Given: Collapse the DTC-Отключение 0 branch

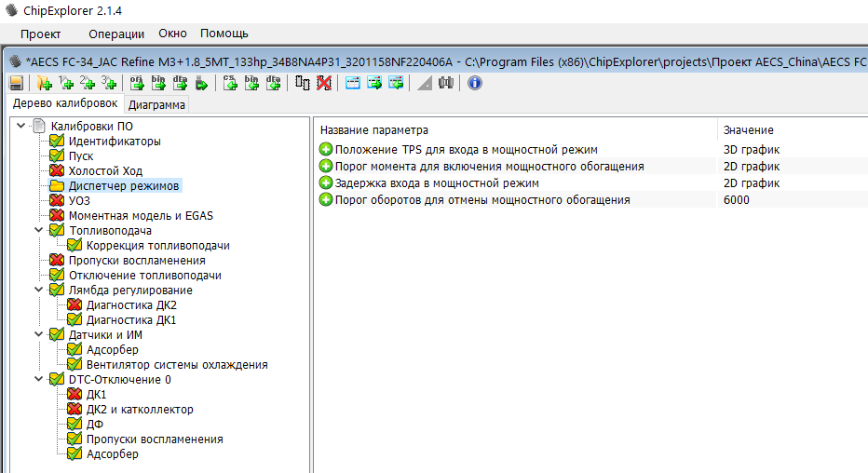Looking at the screenshot, I should click(38, 380).
